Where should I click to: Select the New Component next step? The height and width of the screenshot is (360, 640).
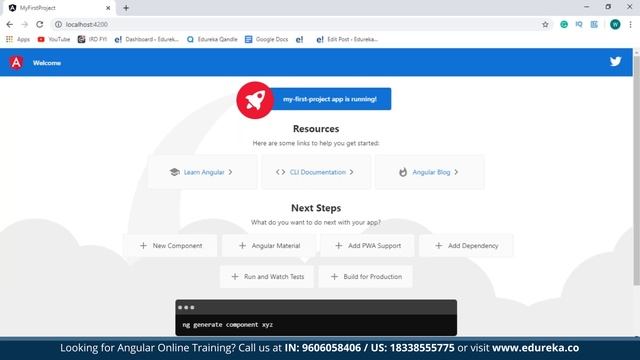point(171,246)
